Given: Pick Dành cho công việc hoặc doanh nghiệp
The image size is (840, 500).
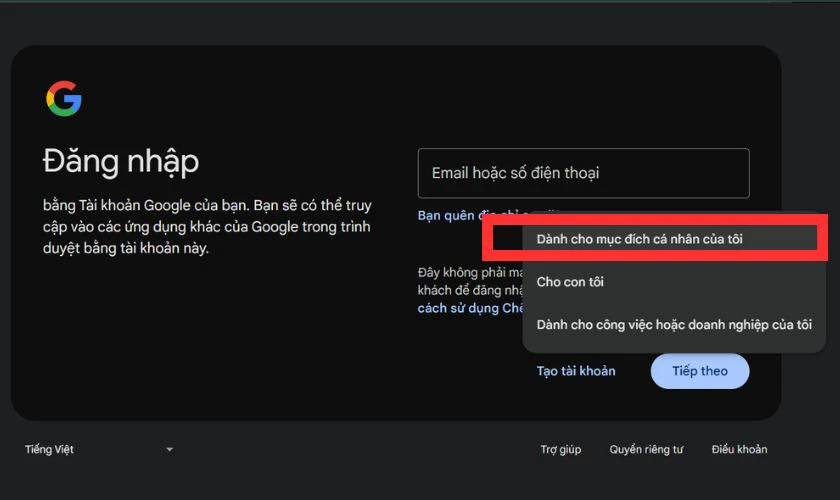Looking at the screenshot, I should pyautogui.click(x=674, y=325).
